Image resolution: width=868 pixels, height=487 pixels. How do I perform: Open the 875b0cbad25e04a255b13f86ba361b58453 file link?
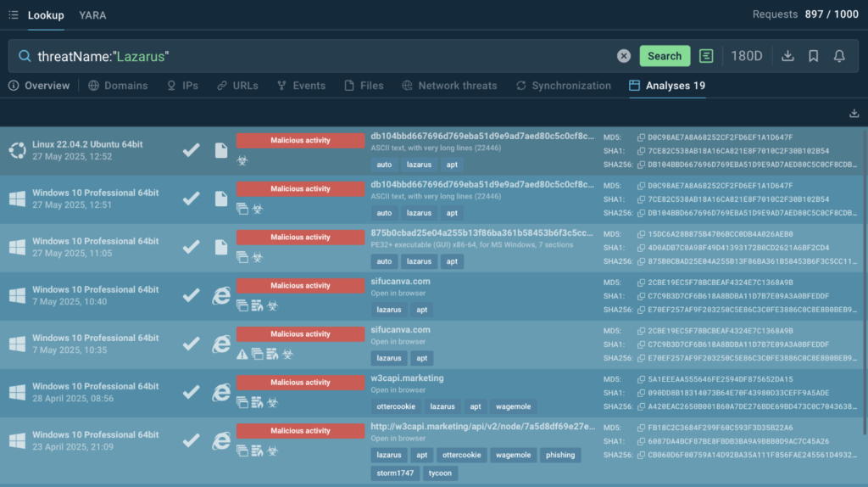click(x=481, y=232)
